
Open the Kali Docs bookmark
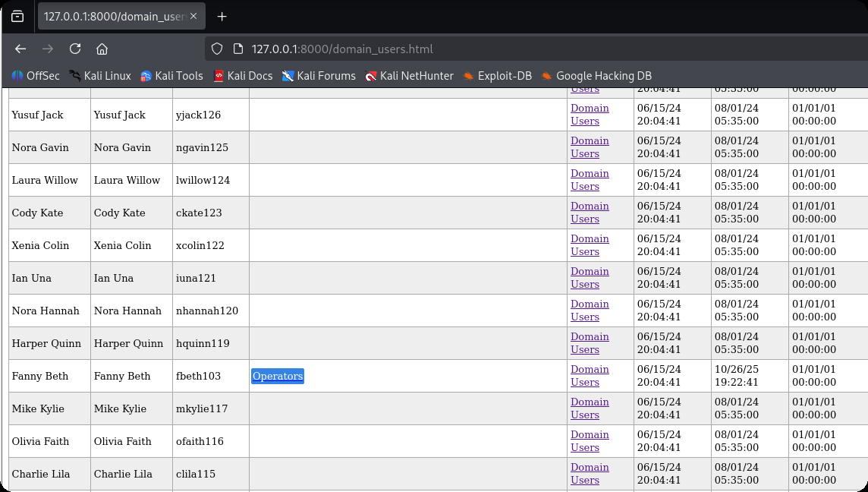(x=242, y=76)
